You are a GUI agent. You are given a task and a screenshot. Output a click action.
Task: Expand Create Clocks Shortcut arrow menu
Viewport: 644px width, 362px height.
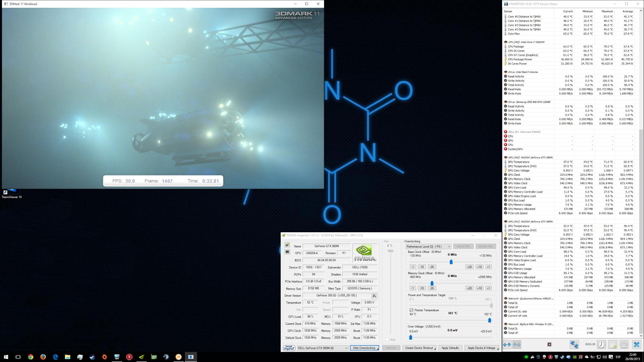(435, 348)
